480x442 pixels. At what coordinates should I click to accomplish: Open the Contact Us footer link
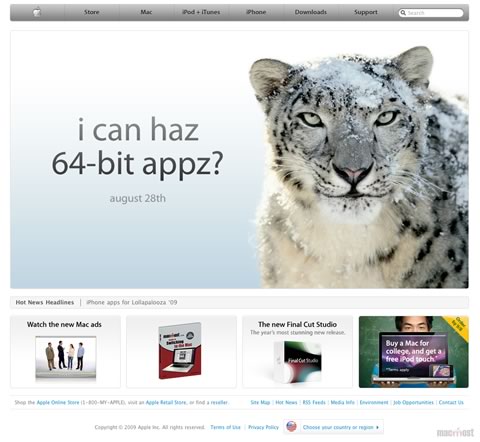tap(451, 402)
